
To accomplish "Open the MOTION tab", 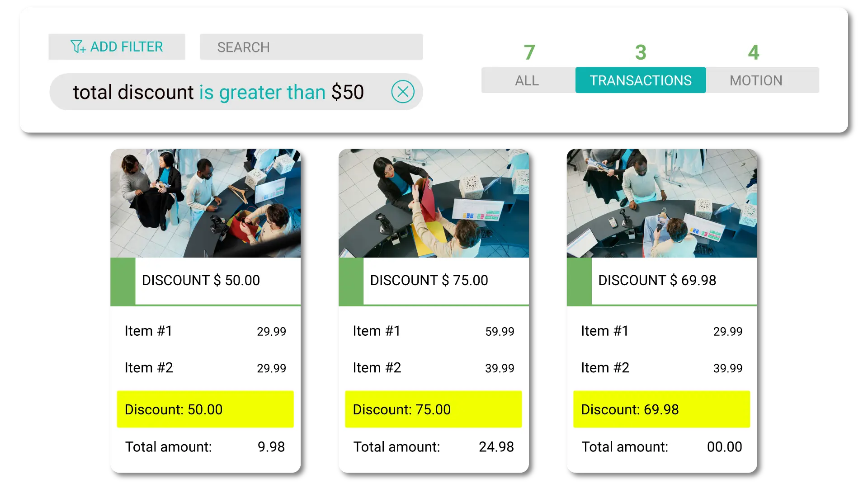I will [755, 80].
